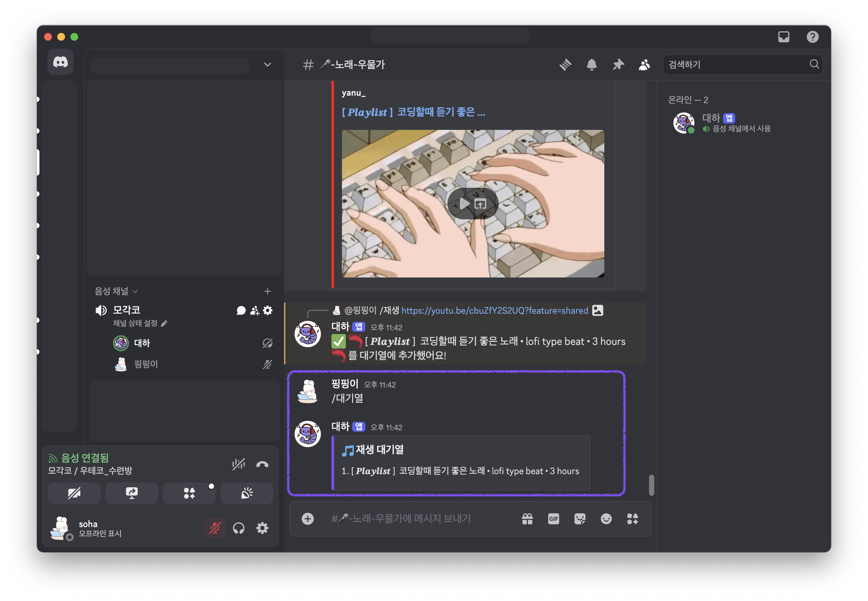This screenshot has width=868, height=601.
Task: Click queue item 1 Playlist text
Action: [x=460, y=471]
